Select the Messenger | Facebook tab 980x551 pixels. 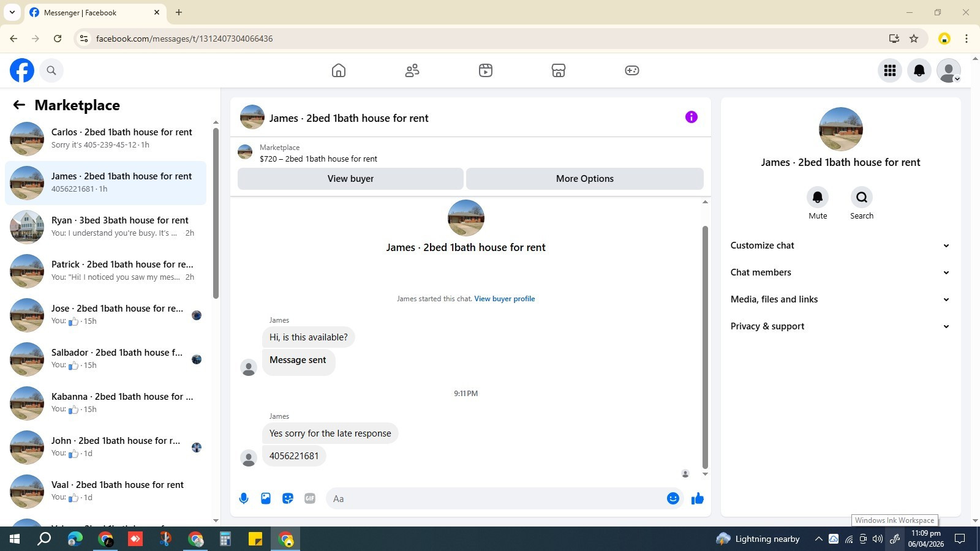coord(95,12)
